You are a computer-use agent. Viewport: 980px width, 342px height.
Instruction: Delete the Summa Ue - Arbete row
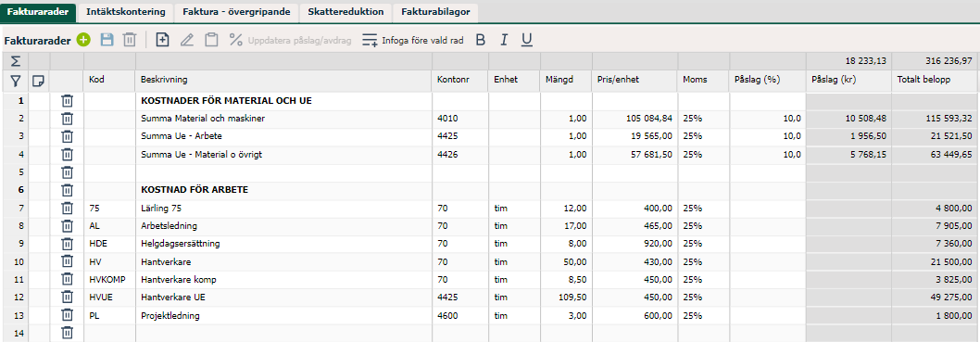click(x=67, y=136)
